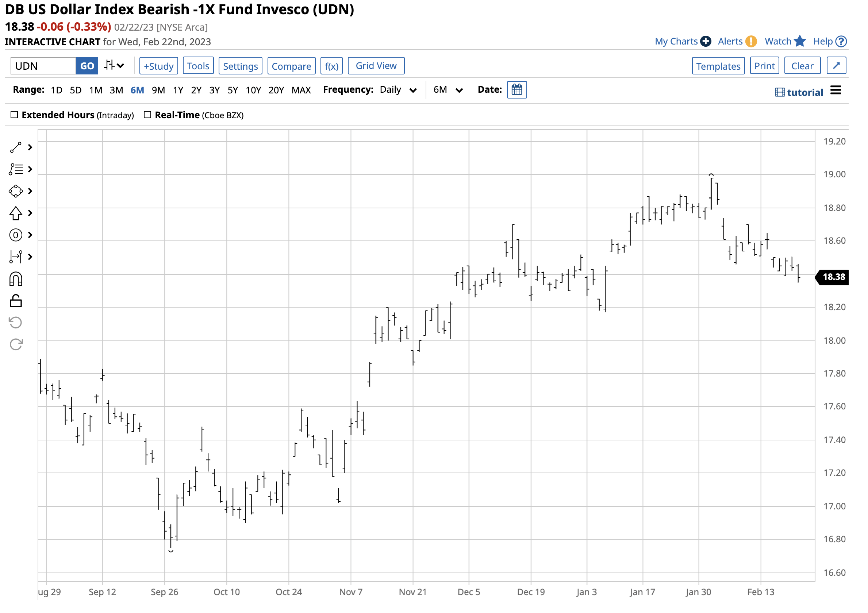Click the unlock annotations icon
868x613 pixels.
click(x=15, y=300)
